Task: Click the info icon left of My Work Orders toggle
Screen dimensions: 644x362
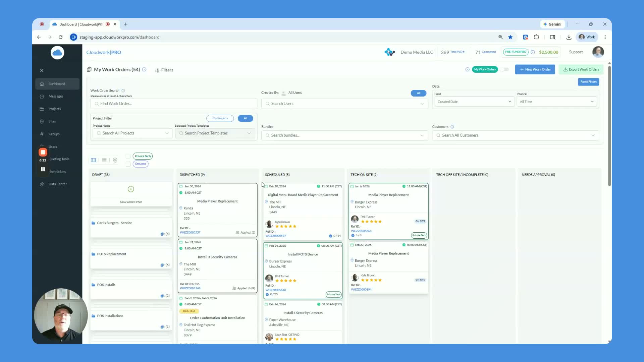Action: pos(467,70)
